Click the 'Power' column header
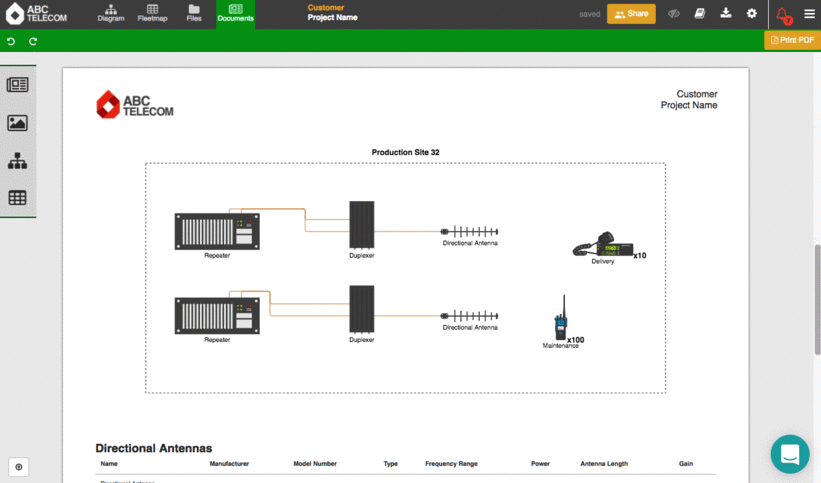 click(540, 464)
